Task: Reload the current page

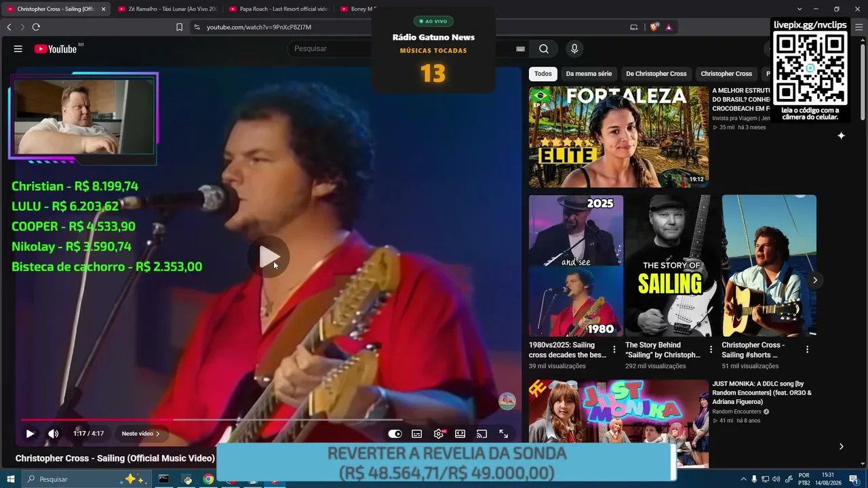Action: [36, 27]
